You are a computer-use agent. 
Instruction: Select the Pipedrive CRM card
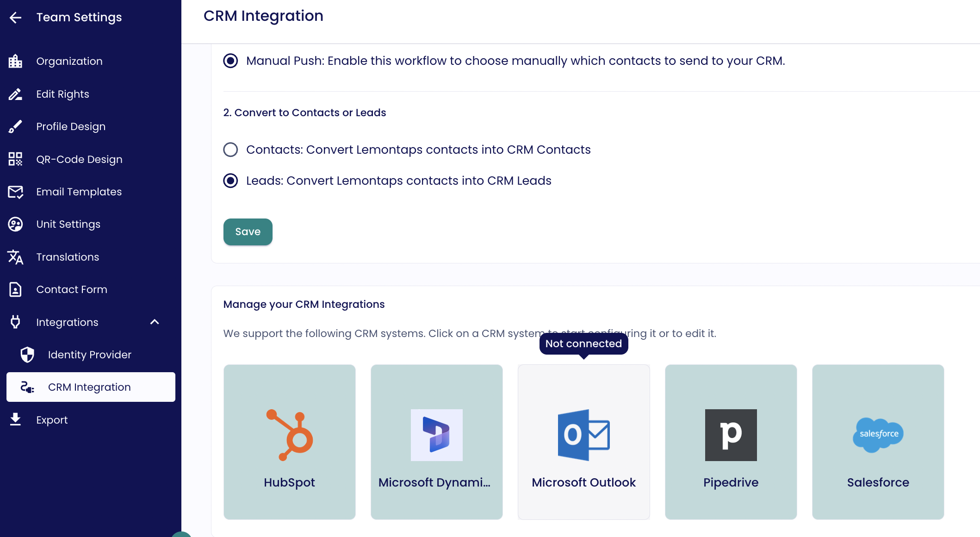(731, 442)
